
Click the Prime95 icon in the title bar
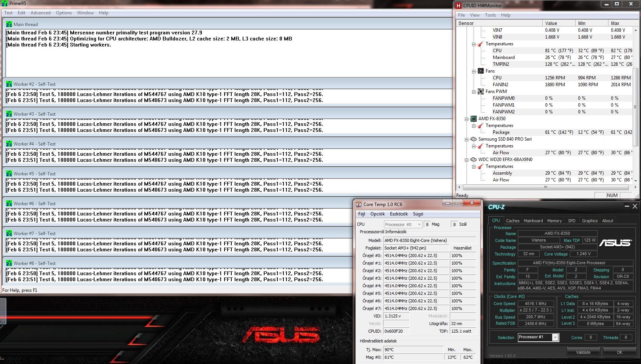click(x=5, y=3)
